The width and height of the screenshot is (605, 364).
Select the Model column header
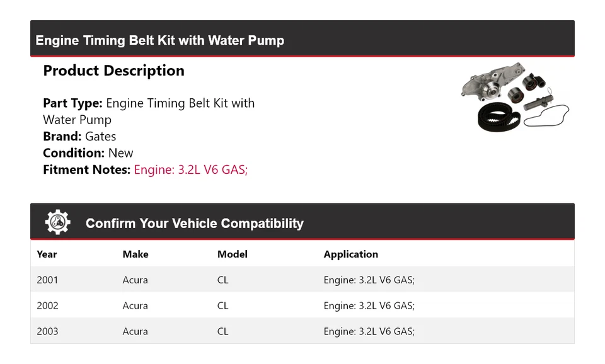pos(232,254)
